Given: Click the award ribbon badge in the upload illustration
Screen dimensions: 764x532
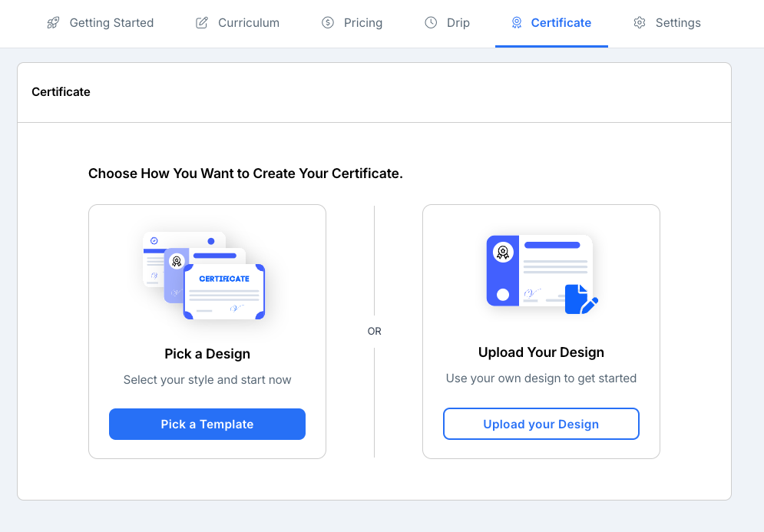Looking at the screenshot, I should [504, 250].
